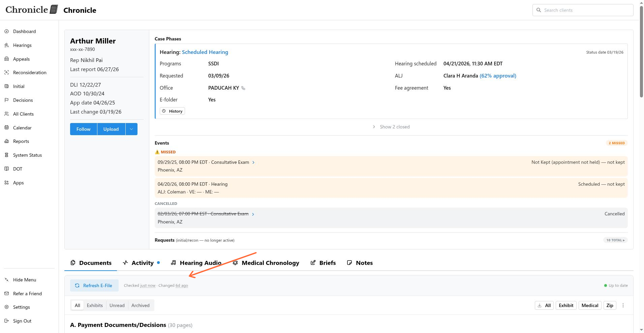Open the Upload dropdown arrow

131,129
